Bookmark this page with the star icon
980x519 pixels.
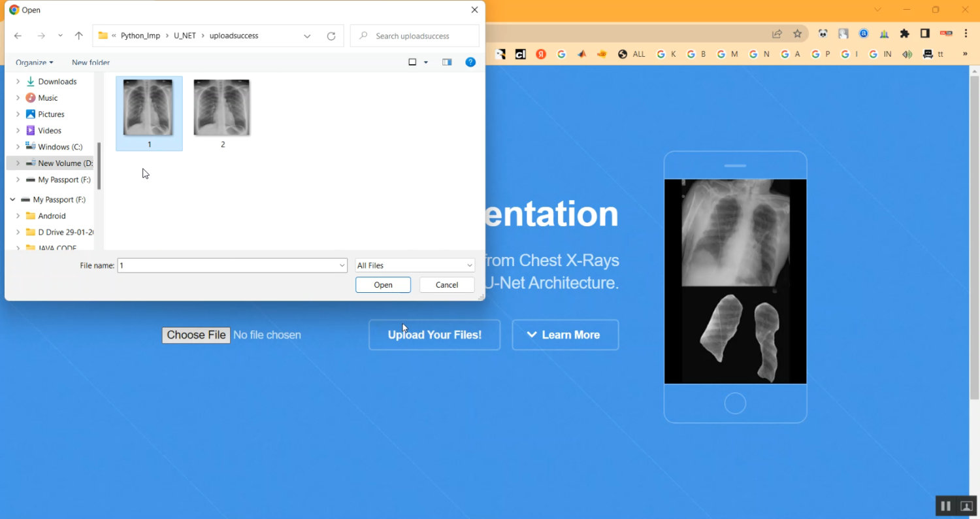(797, 34)
